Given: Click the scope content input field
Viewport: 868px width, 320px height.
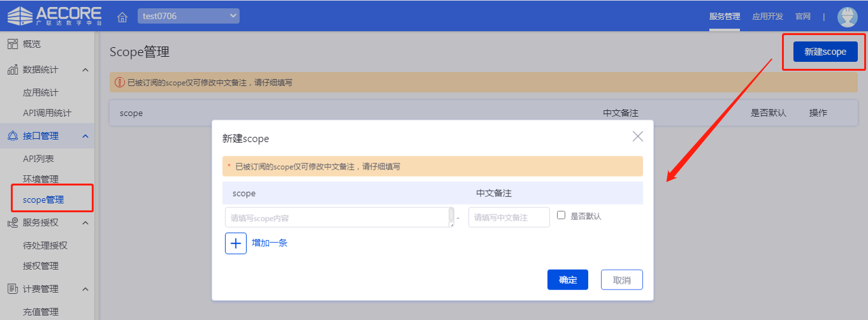Looking at the screenshot, I should click(x=336, y=217).
